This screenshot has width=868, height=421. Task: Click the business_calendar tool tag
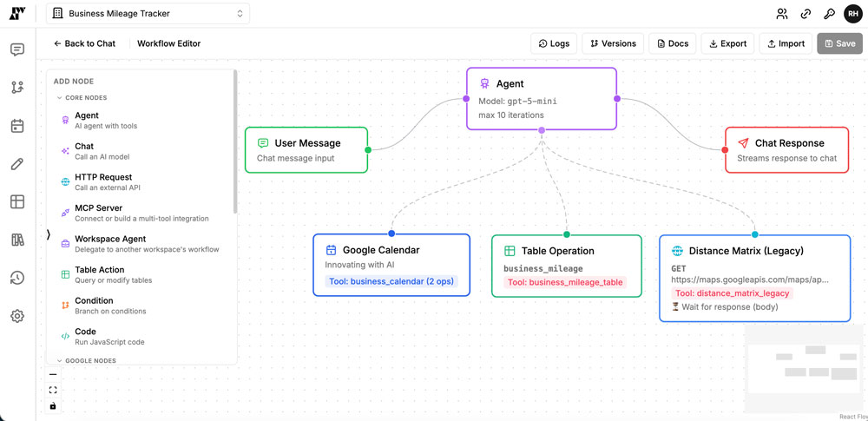tap(391, 281)
